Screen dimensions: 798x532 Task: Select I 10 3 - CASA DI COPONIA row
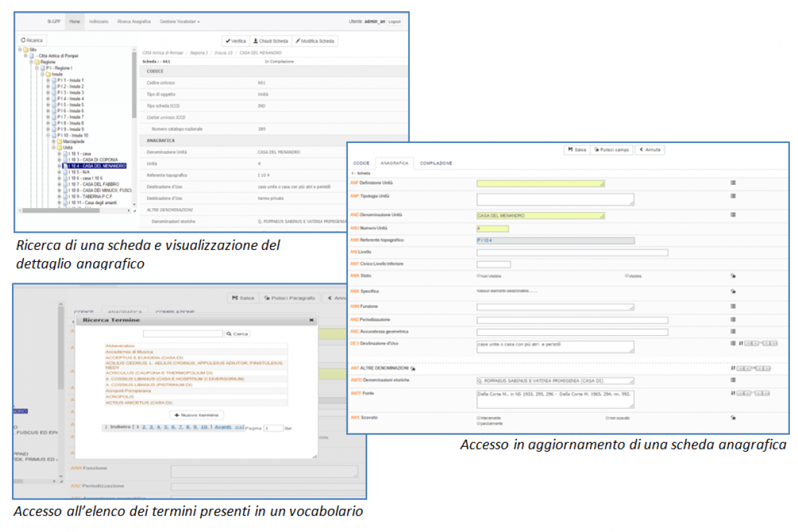coord(92,160)
